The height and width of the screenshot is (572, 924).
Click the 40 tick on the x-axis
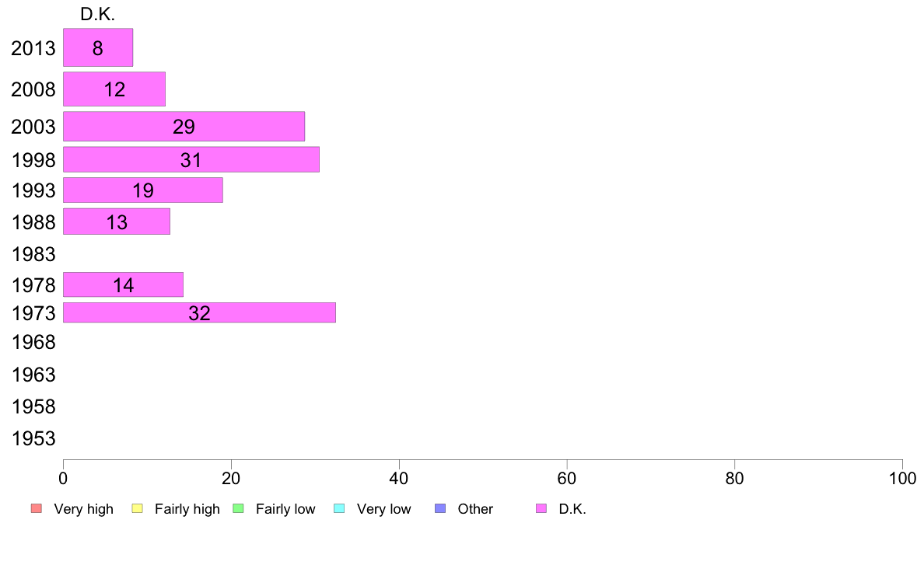click(x=399, y=478)
